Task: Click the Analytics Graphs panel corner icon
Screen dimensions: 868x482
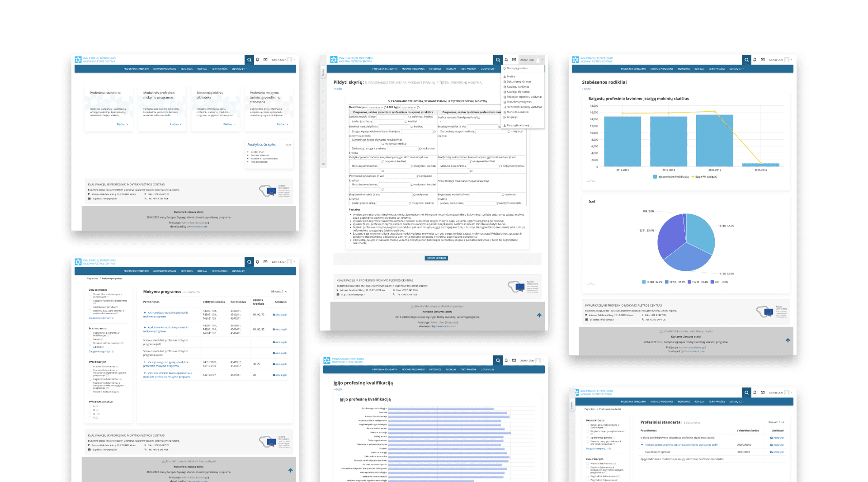Action: [x=288, y=145]
